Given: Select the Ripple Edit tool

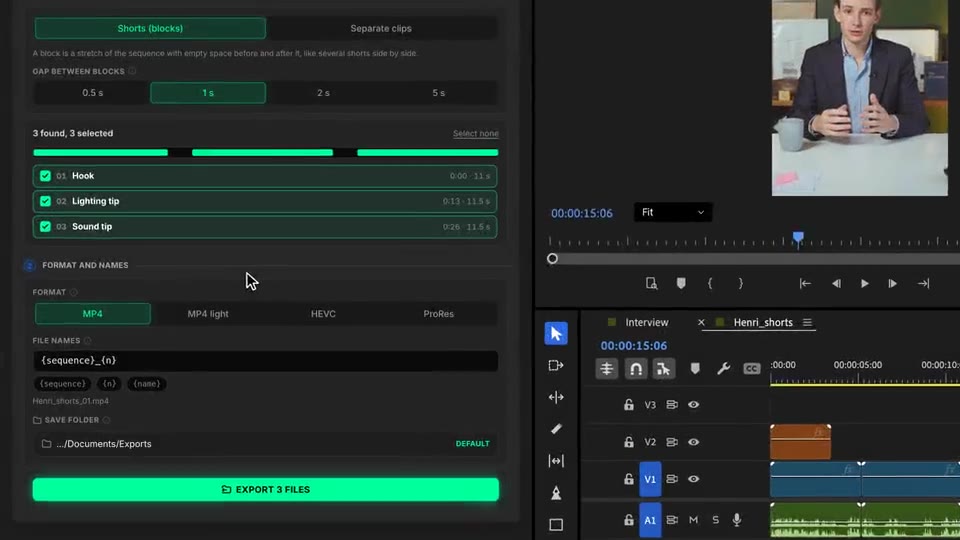Looking at the screenshot, I should [x=556, y=397].
